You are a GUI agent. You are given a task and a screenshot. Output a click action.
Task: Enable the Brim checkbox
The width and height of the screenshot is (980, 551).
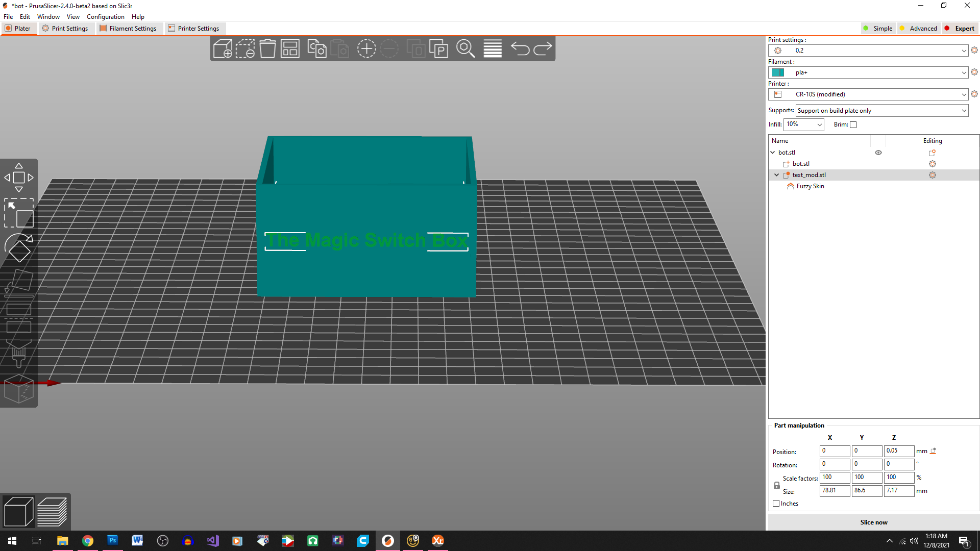pos(853,124)
